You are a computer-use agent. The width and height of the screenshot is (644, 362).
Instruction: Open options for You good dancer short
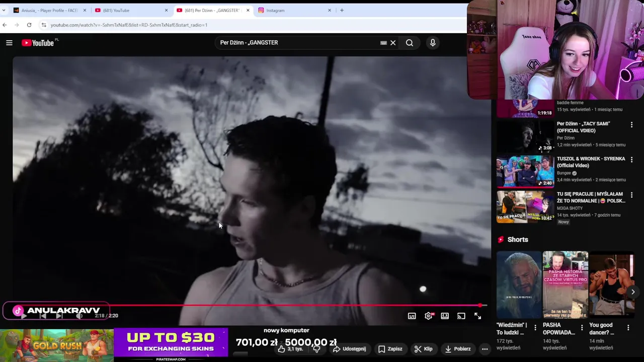click(628, 328)
